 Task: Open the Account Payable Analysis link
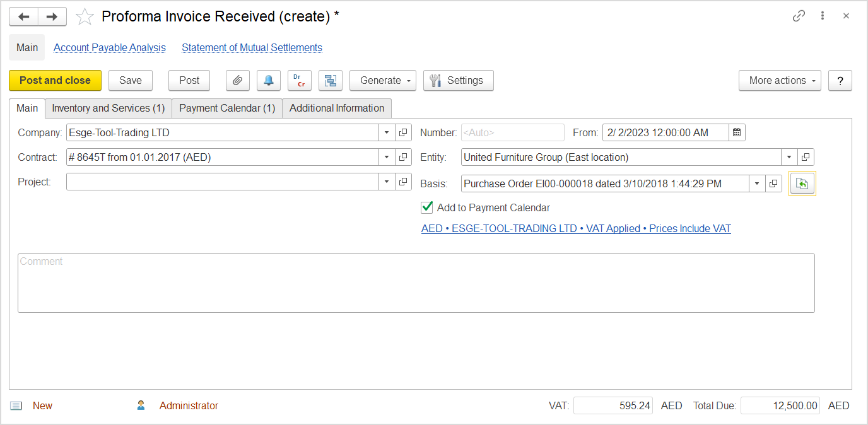109,47
